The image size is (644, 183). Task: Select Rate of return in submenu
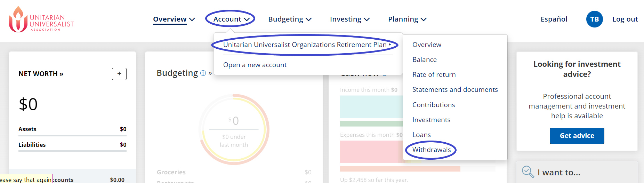point(434,75)
